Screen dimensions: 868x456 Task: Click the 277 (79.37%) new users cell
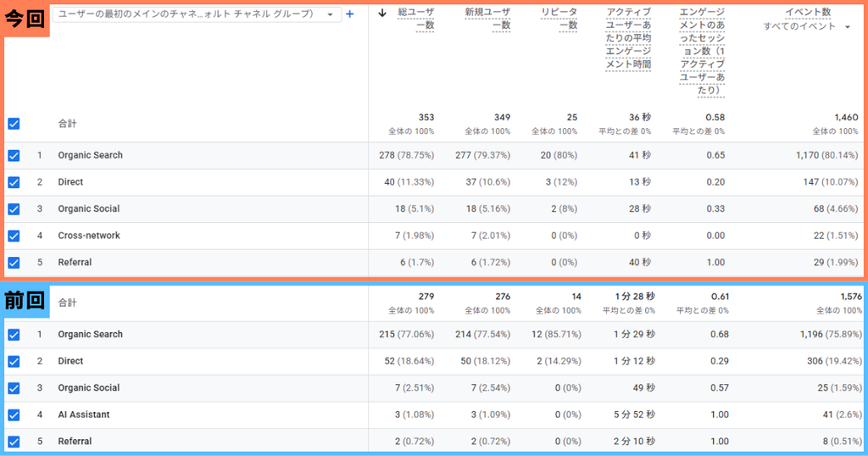pyautogui.click(x=482, y=155)
